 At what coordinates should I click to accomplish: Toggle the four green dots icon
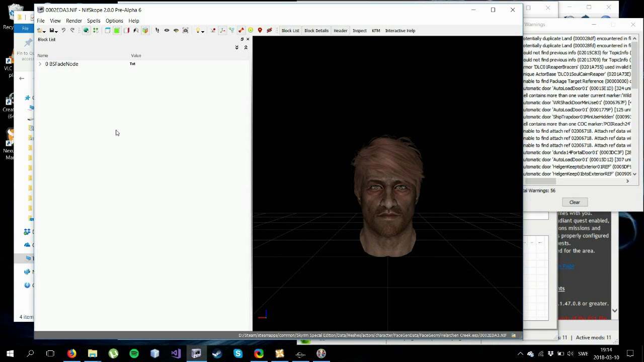click(96, 31)
